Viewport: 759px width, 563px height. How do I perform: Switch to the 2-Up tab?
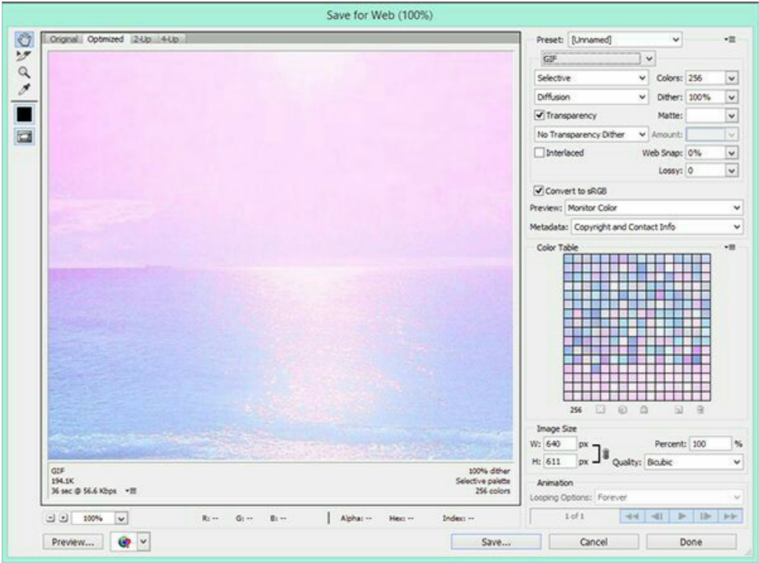coord(141,39)
